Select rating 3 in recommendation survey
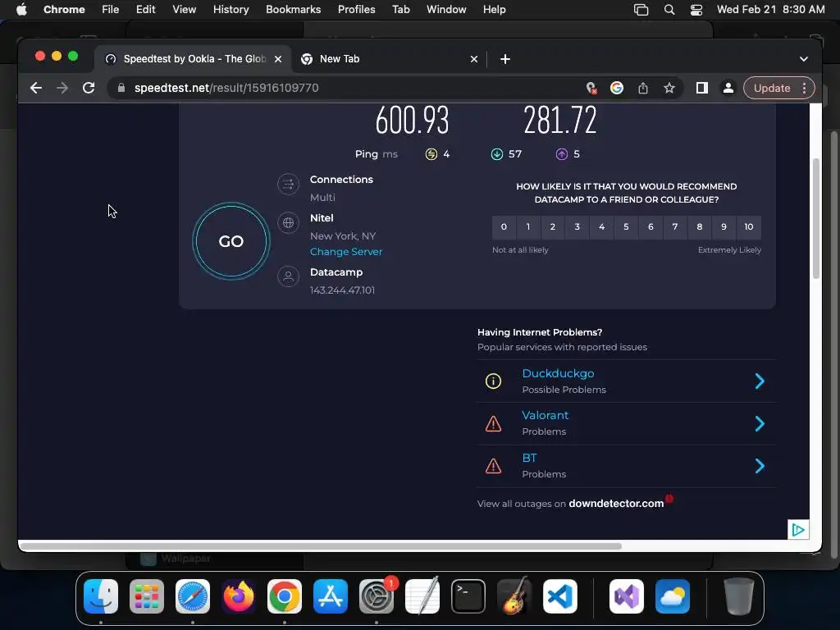The width and height of the screenshot is (840, 630). (577, 226)
